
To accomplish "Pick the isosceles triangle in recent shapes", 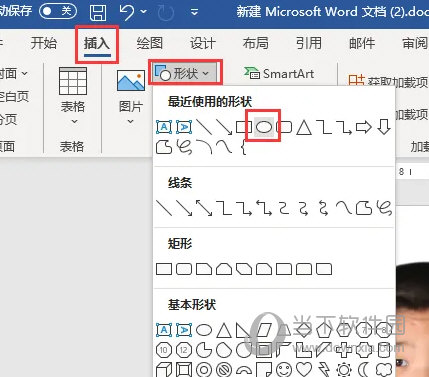I will (x=304, y=127).
